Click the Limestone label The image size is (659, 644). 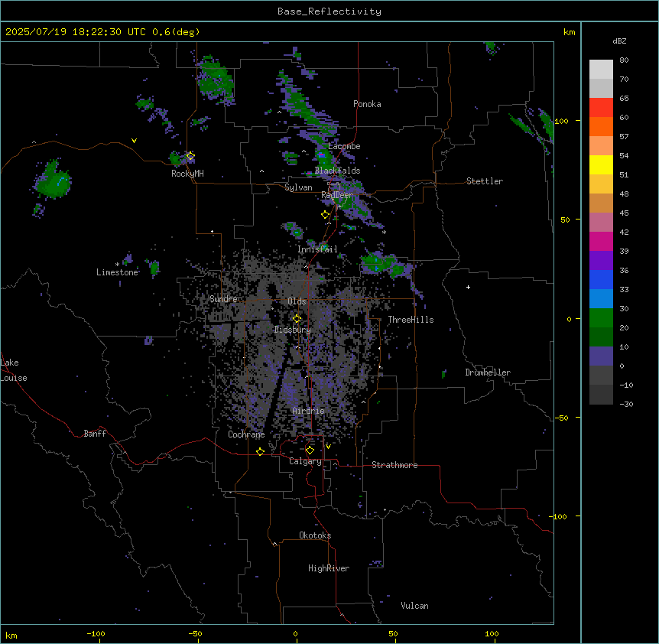(x=117, y=272)
